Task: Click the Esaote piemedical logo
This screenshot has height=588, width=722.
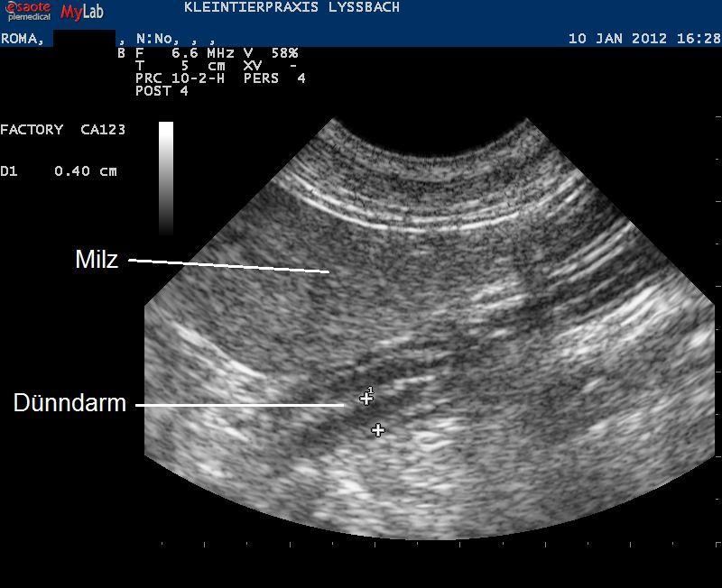Action: tap(27, 11)
